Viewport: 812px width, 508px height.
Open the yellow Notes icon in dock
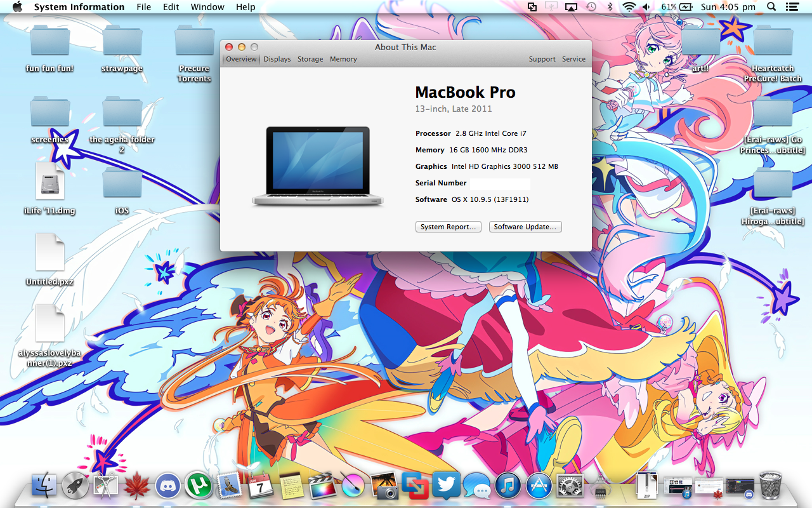tap(291, 486)
